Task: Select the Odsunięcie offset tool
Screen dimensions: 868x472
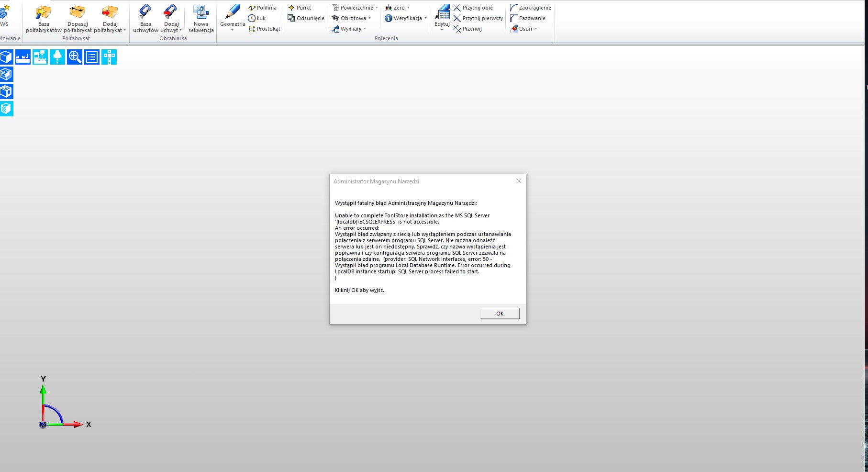Action: click(306, 18)
